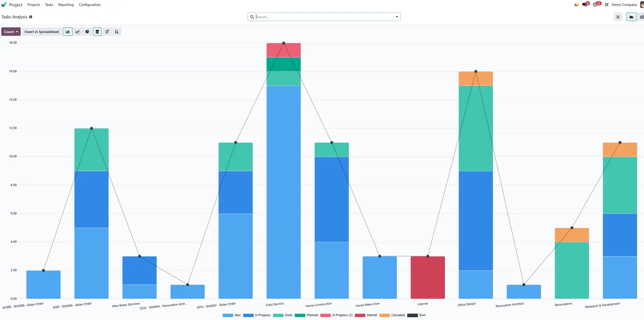The height and width of the screenshot is (320, 644).
Task: Sort chart in descending order
Action: coord(107,32)
